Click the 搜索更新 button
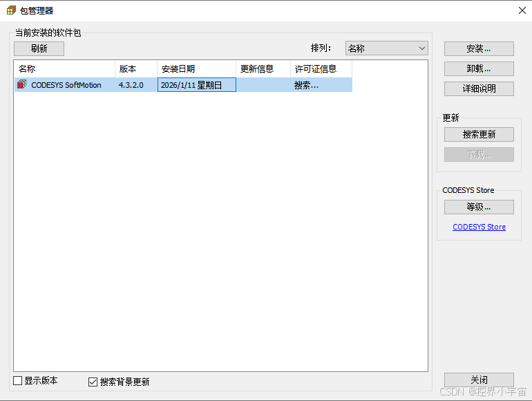Viewport: 532px width, 401px height. [x=479, y=134]
